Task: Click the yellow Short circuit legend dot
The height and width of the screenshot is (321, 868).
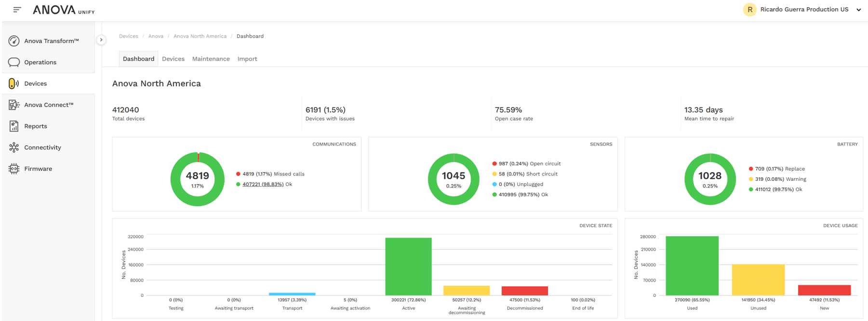Action: click(494, 174)
